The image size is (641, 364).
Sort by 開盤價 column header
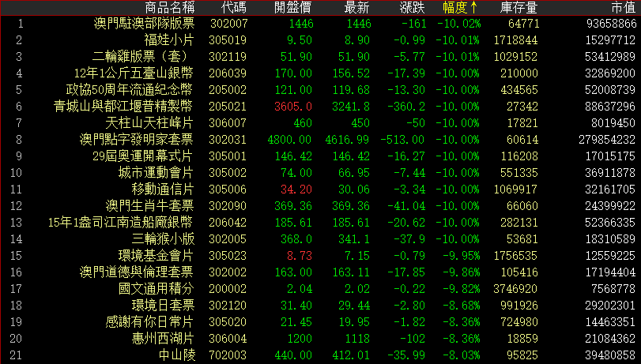tap(292, 7)
